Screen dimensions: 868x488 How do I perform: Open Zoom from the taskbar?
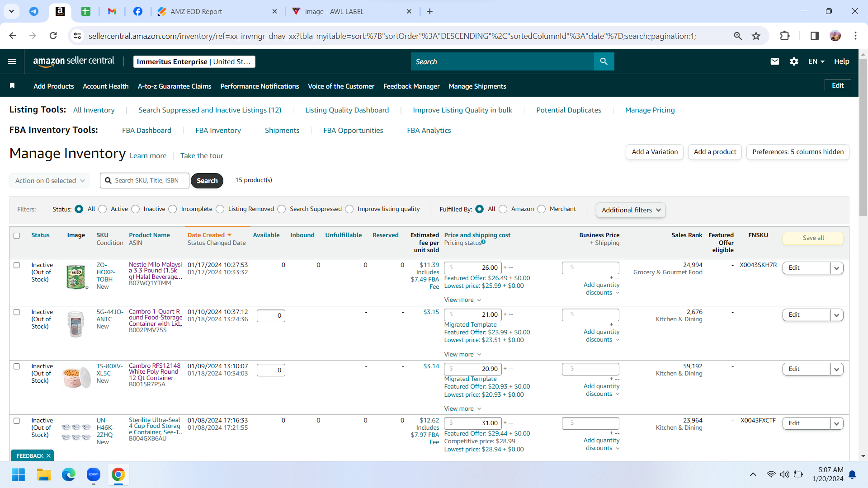point(94,474)
